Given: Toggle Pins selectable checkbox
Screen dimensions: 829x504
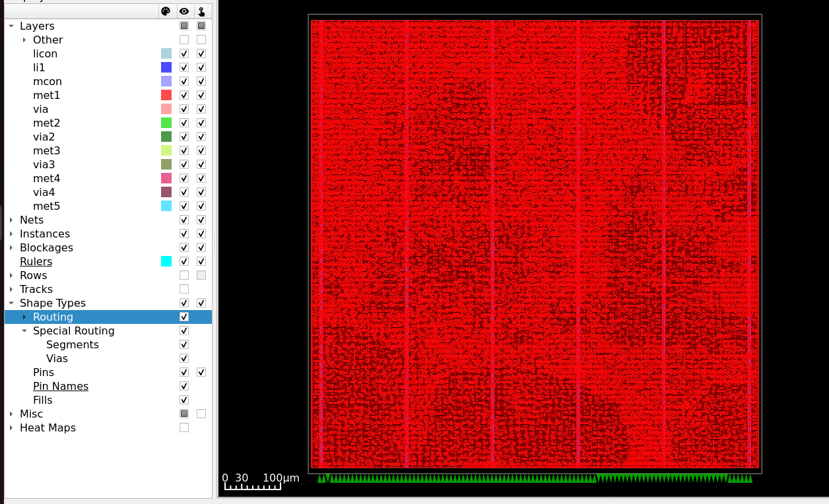Looking at the screenshot, I should pos(201,372).
